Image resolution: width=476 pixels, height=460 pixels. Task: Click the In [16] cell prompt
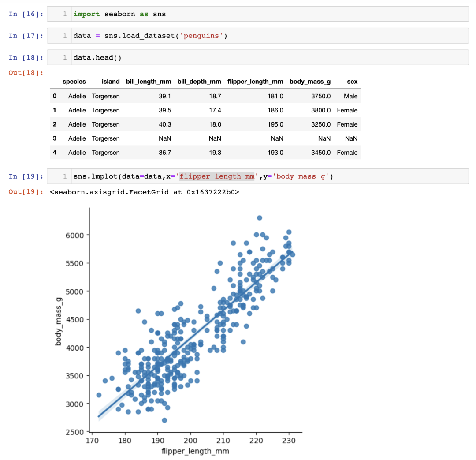pos(26,14)
